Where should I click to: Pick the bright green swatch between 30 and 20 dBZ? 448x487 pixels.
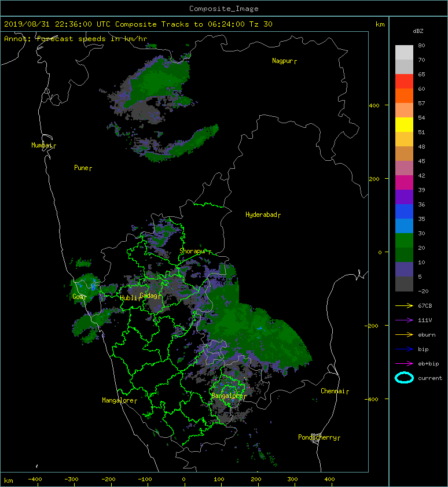tap(404, 240)
